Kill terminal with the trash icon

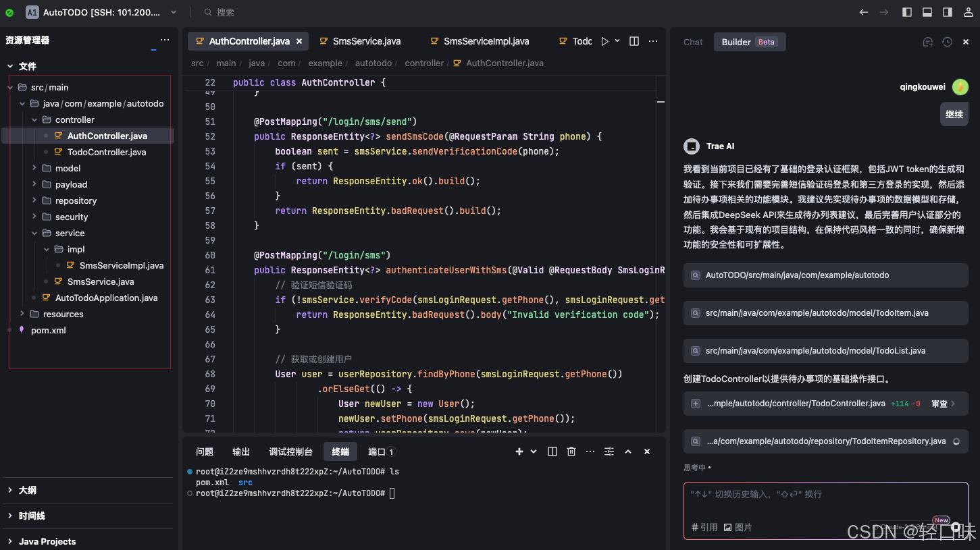click(x=571, y=451)
